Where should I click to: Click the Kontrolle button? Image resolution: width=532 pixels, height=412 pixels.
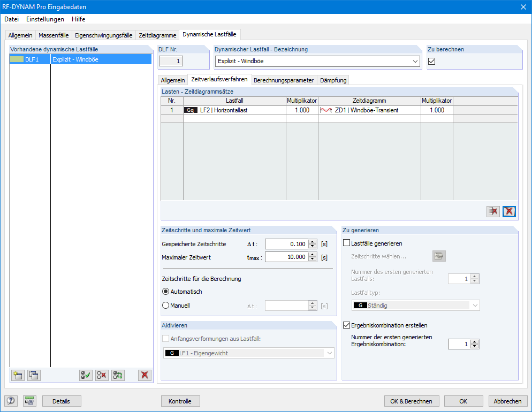coord(180,401)
